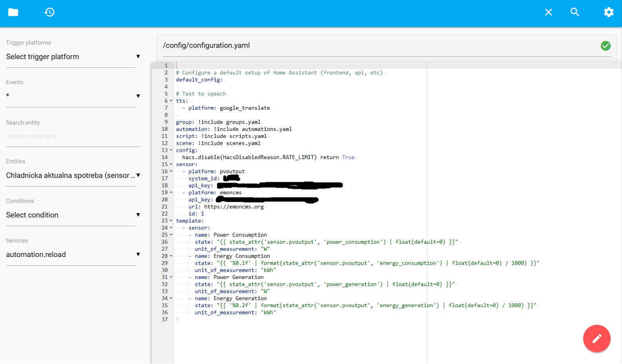Collapse the fold arrow at line 24
The image size is (622, 364).
pyautogui.click(x=171, y=228)
